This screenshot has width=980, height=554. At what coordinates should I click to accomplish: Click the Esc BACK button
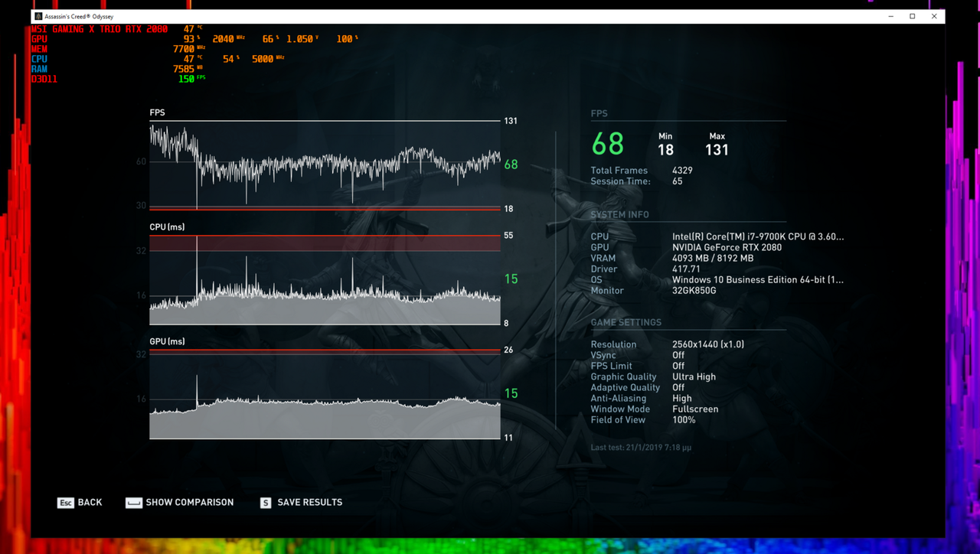coord(80,503)
